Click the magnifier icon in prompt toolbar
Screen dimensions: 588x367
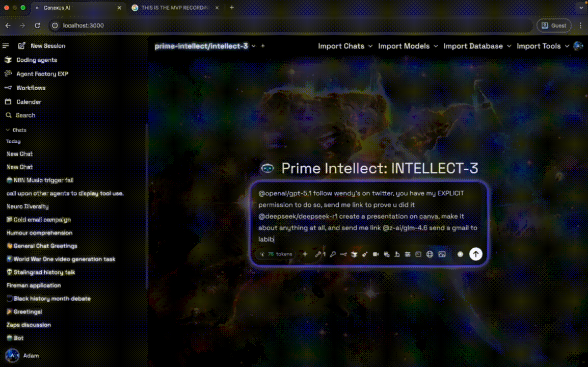(333, 254)
